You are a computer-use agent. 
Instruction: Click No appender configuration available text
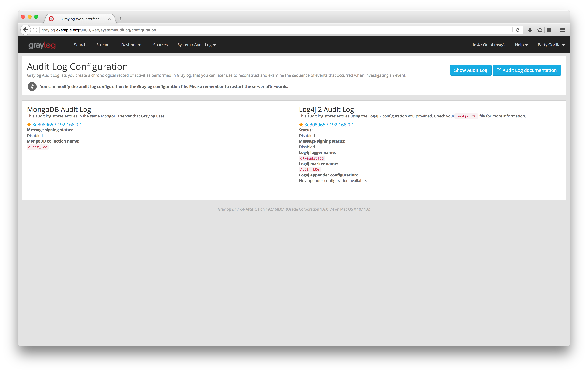tap(333, 181)
